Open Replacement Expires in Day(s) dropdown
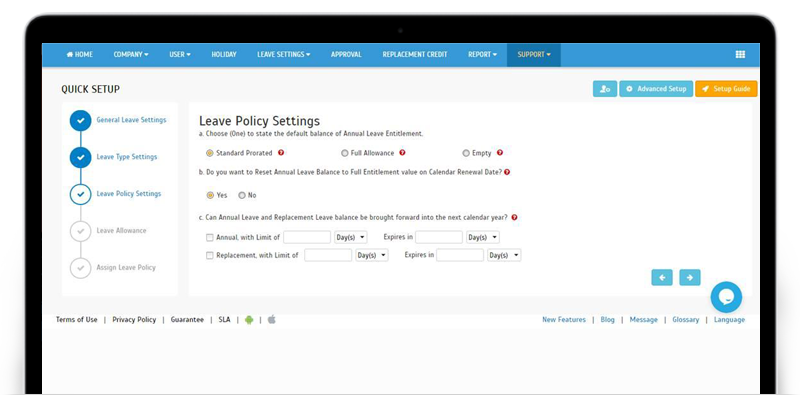The width and height of the screenshot is (800, 395). (504, 255)
